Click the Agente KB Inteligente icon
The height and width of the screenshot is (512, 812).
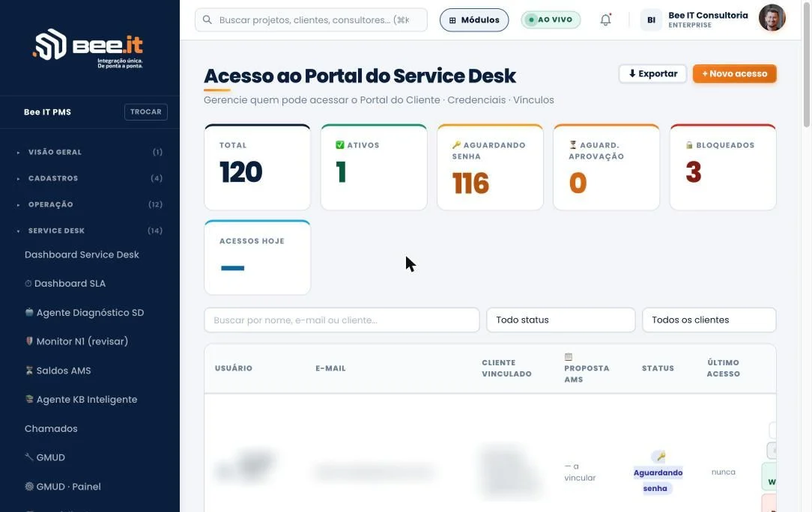(x=29, y=399)
